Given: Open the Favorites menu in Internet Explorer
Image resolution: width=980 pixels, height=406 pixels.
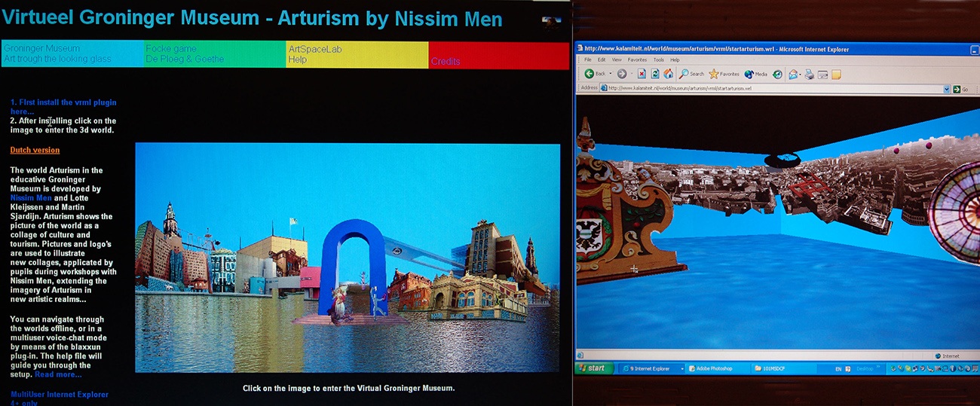Looking at the screenshot, I should click(x=637, y=60).
